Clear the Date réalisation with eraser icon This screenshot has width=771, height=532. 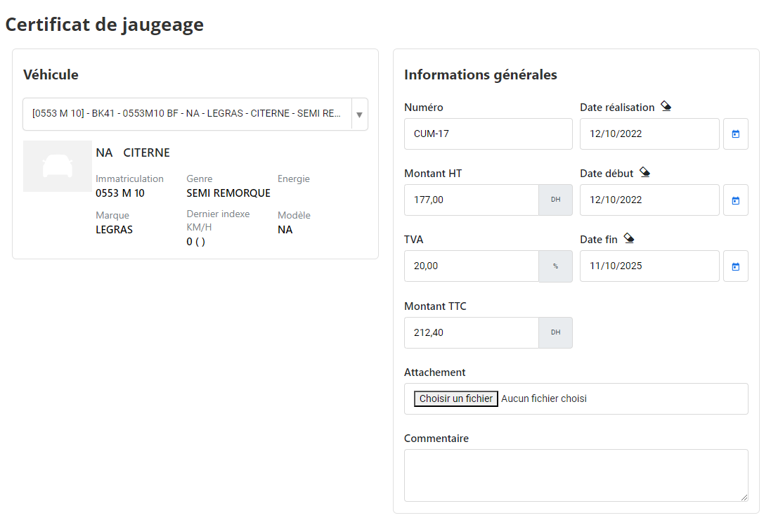click(666, 106)
